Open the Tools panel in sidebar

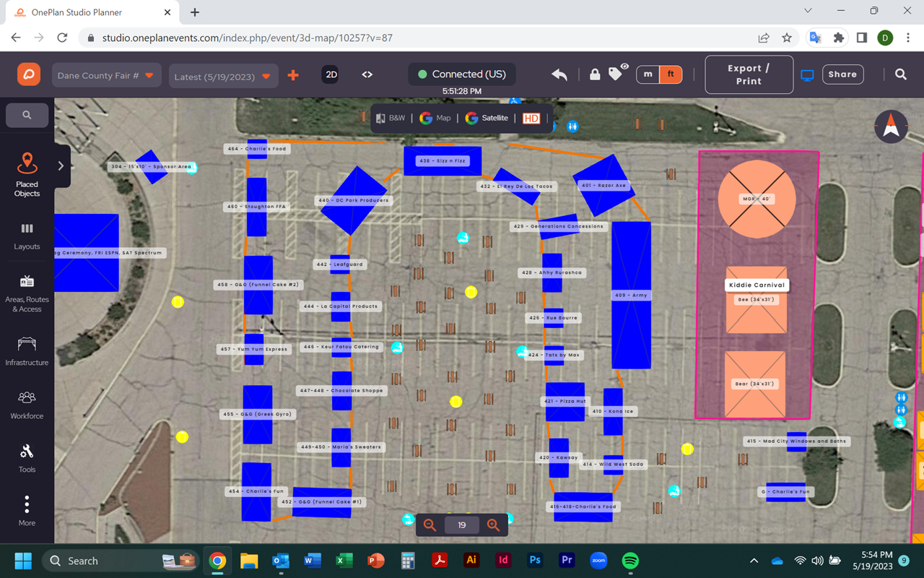(x=27, y=459)
